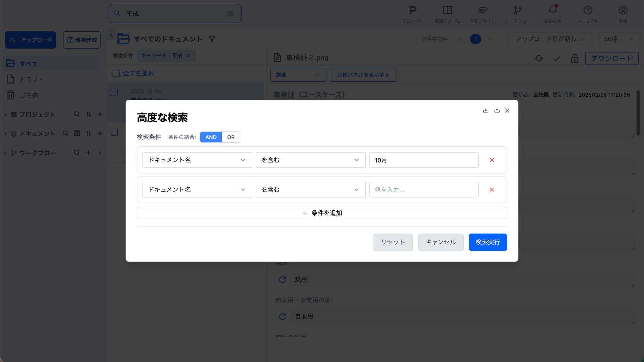The image size is (644, 362).
Task: Click the Add Condition button
Action: tap(322, 213)
